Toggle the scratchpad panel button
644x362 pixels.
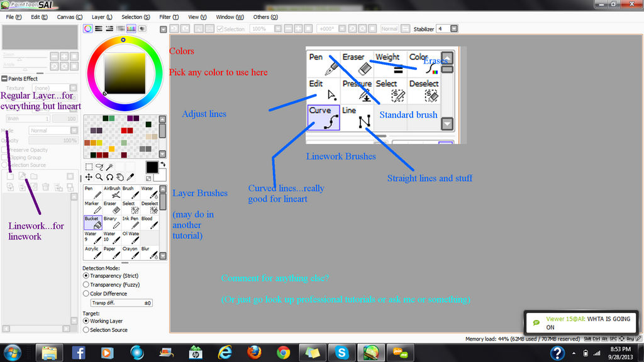point(142,28)
